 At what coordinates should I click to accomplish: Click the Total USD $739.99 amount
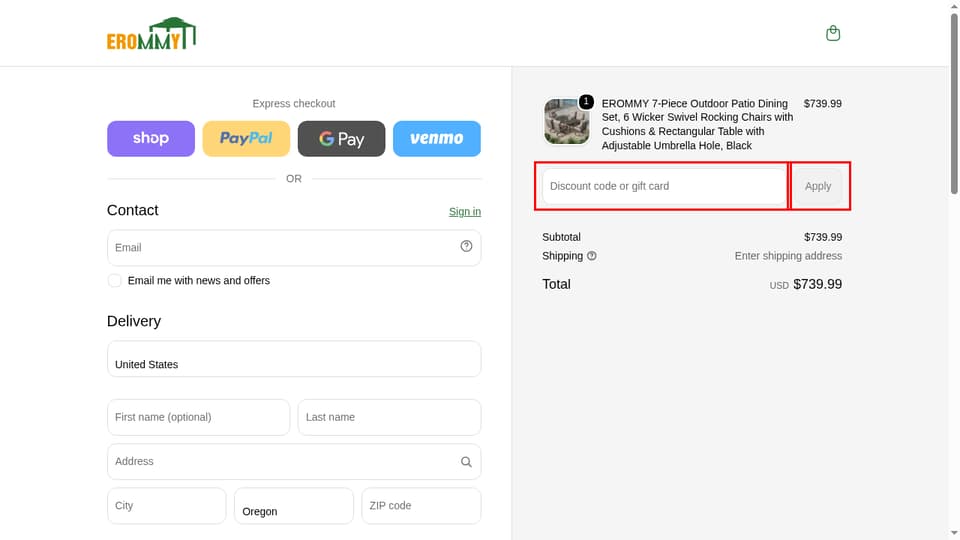805,284
